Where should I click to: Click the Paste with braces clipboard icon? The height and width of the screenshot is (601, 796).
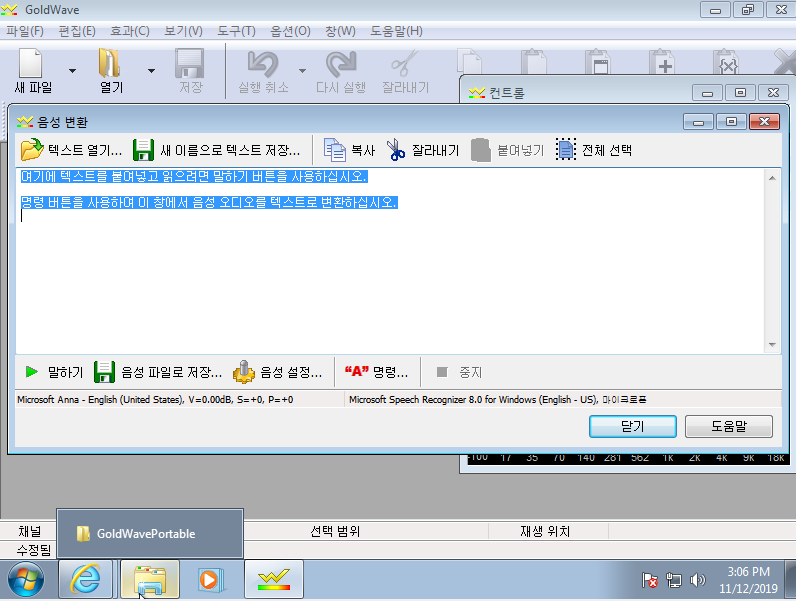click(x=726, y=62)
